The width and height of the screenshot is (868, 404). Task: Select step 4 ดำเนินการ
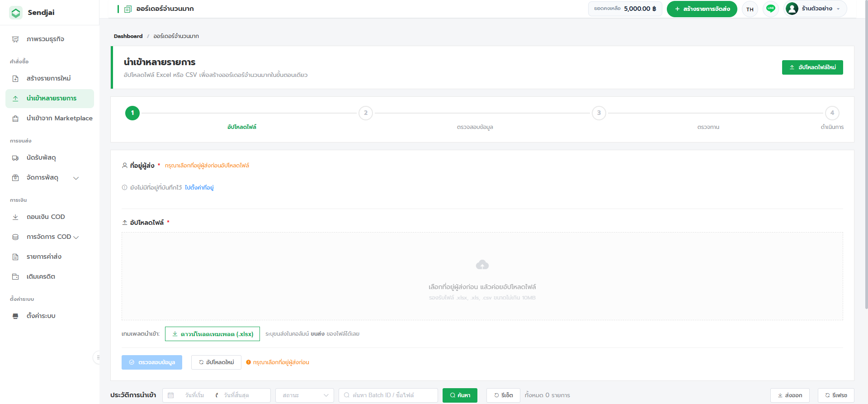tap(832, 113)
